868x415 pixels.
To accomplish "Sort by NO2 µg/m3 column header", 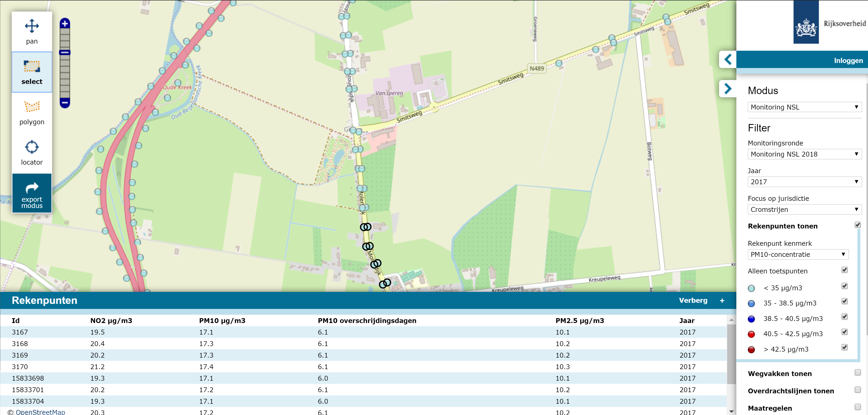I will 111,321.
